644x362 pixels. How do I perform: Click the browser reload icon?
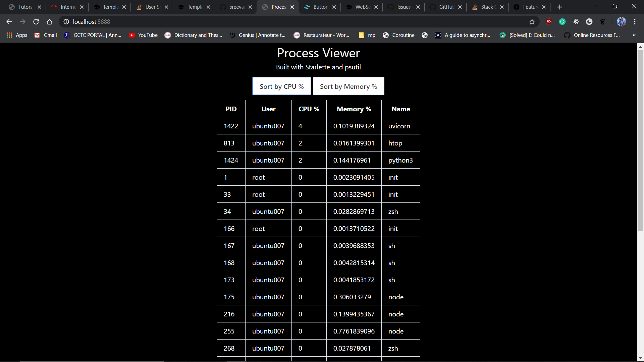[36, 22]
